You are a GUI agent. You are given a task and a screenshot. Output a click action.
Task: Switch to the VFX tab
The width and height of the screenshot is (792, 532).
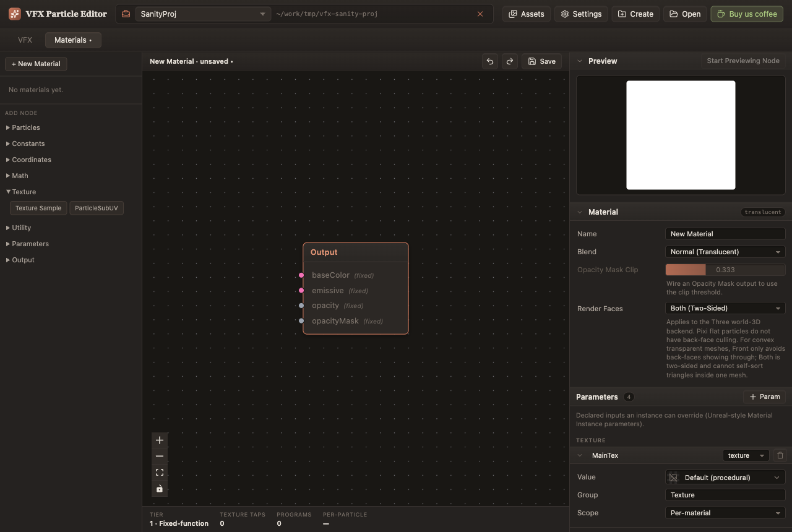pyautogui.click(x=25, y=40)
